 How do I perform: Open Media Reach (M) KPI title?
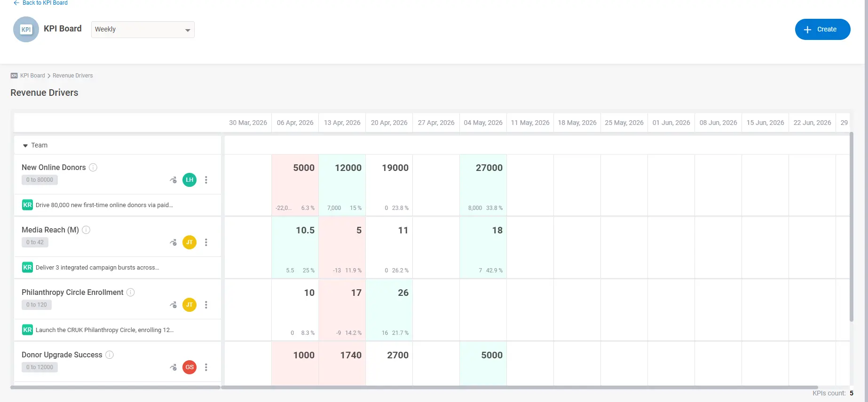click(50, 230)
